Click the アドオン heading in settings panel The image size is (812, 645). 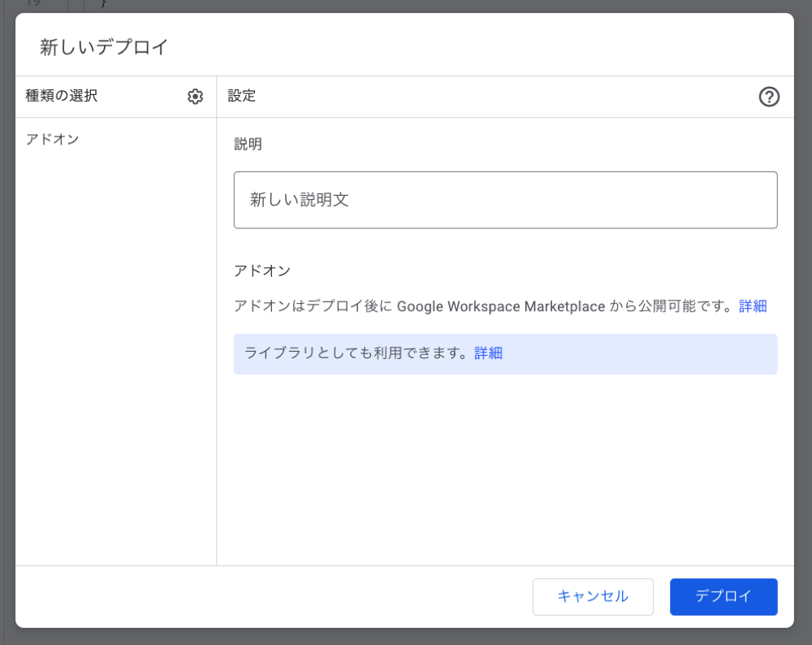pyautogui.click(x=261, y=271)
